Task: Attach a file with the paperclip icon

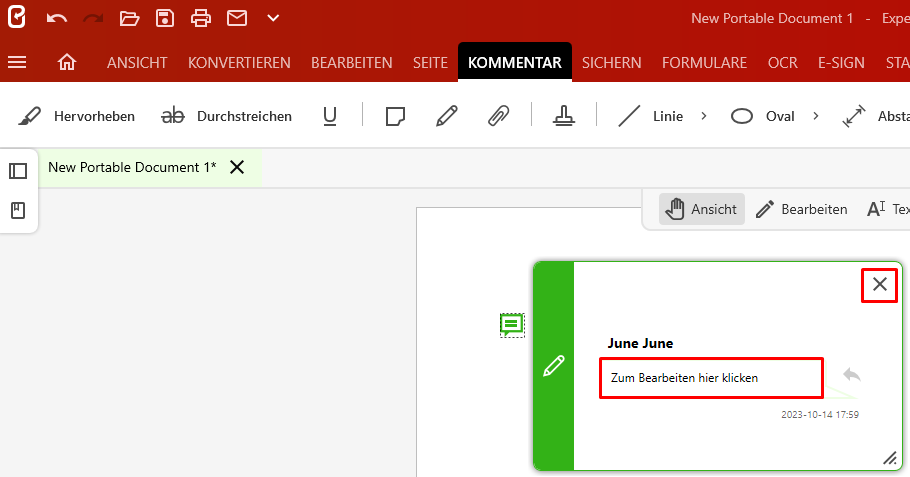Action: [x=499, y=116]
